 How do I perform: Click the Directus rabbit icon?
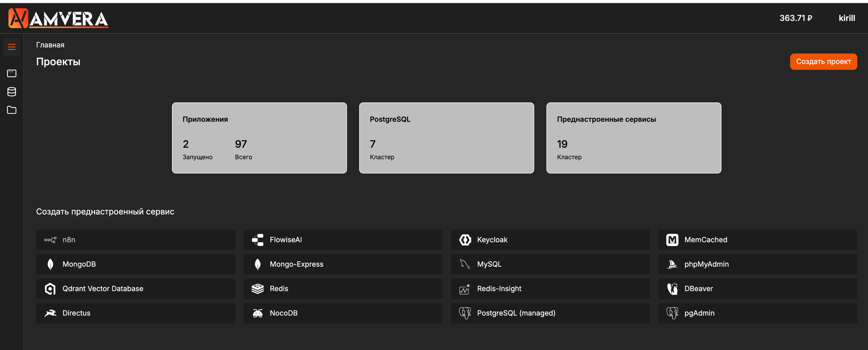pyautogui.click(x=50, y=313)
